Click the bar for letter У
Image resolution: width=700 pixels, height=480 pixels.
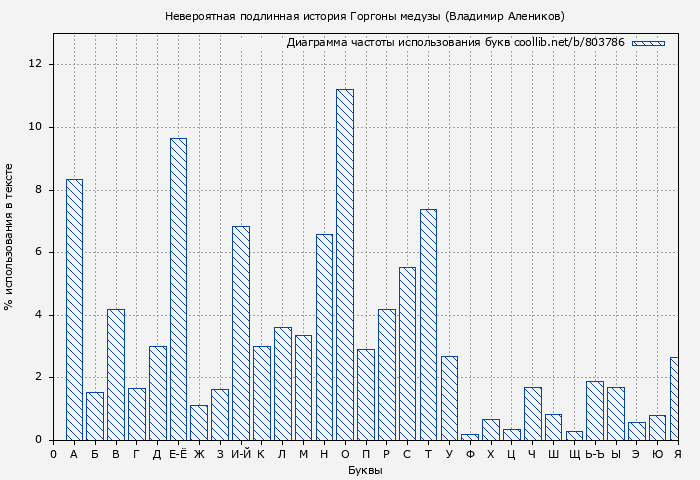[449, 398]
